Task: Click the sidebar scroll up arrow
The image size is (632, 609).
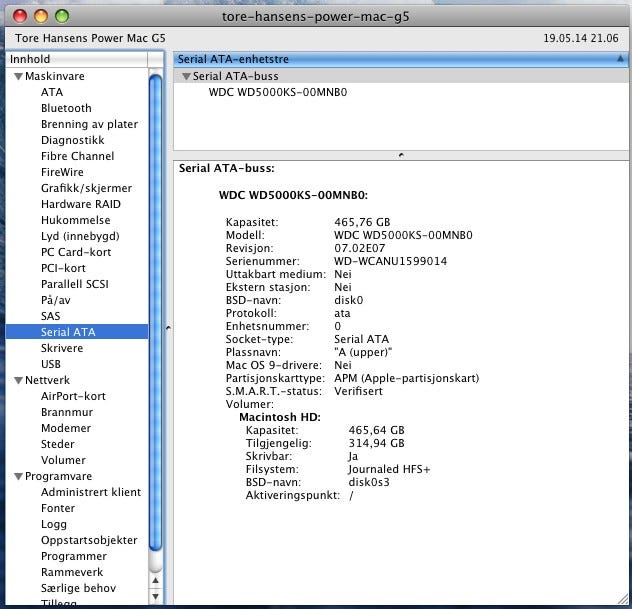Action: pyautogui.click(x=156, y=581)
